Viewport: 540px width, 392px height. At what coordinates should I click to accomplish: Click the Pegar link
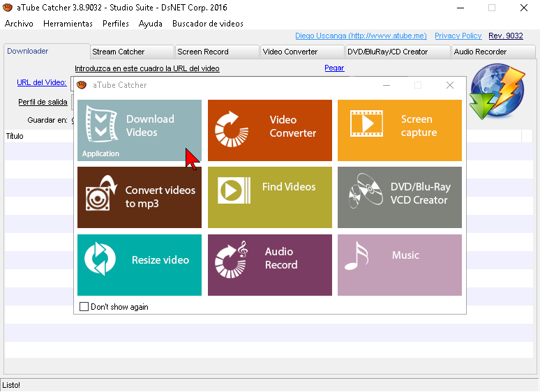334,68
